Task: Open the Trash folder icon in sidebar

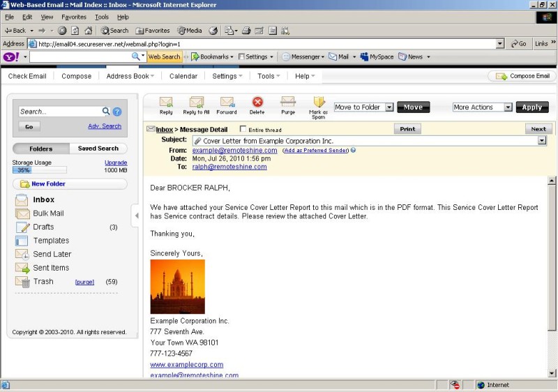Action: point(22,282)
